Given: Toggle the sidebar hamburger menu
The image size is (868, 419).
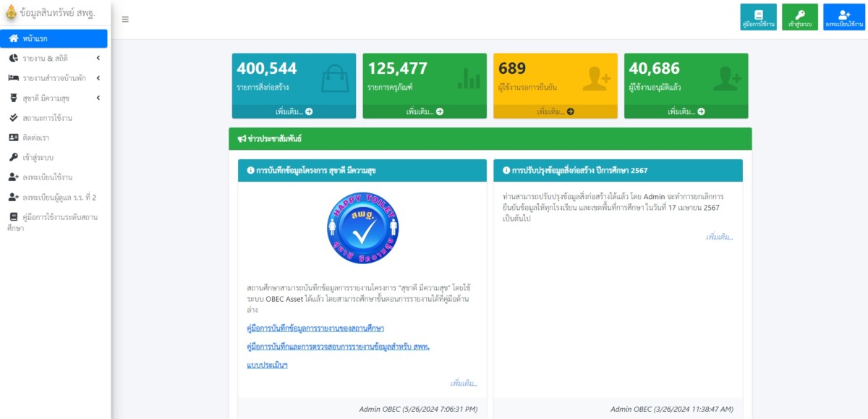Looking at the screenshot, I should pos(125,20).
